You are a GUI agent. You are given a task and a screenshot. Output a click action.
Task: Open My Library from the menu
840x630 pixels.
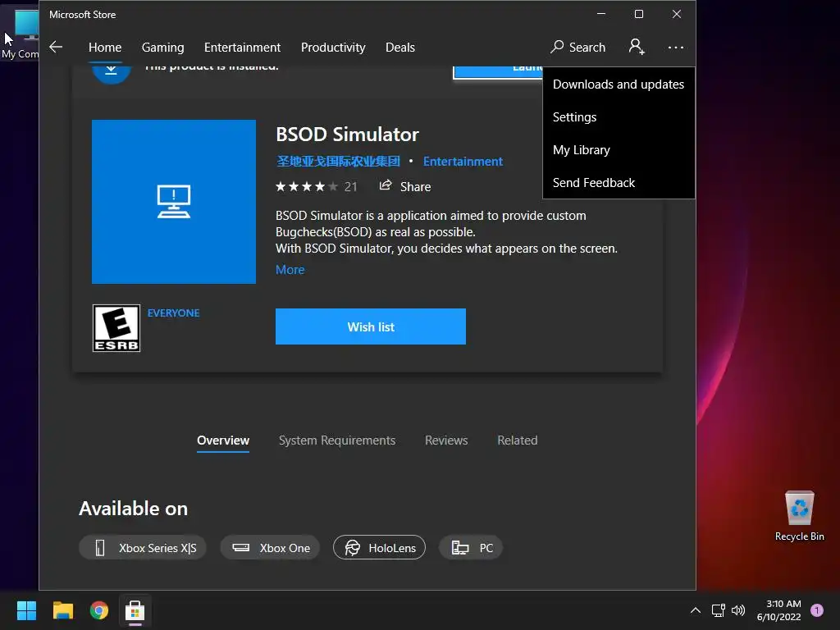pyautogui.click(x=619, y=149)
